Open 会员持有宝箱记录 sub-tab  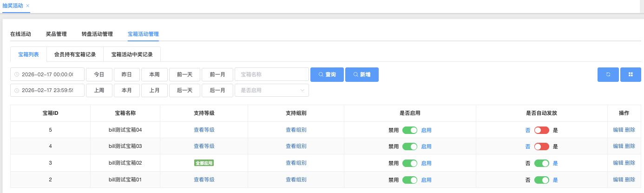[x=75, y=54]
